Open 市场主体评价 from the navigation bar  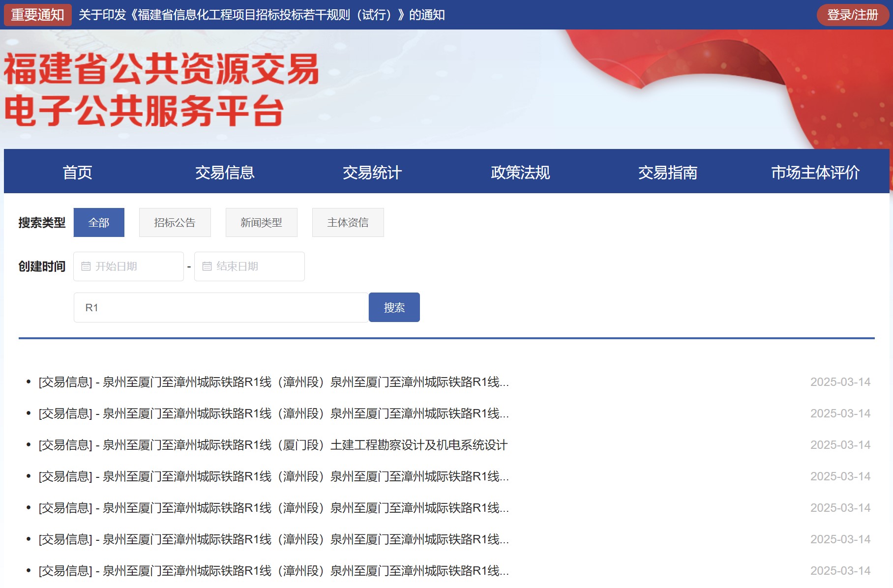click(x=815, y=173)
